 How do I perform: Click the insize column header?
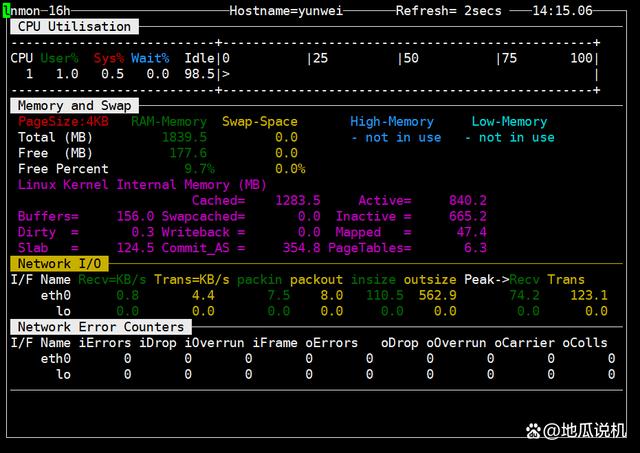tap(373, 280)
